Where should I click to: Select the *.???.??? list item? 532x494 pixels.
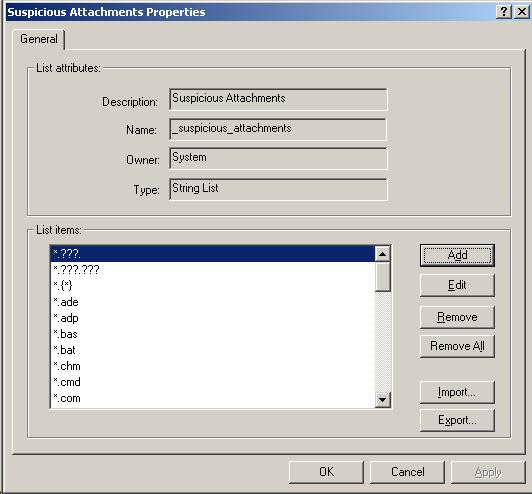[x=212, y=270]
